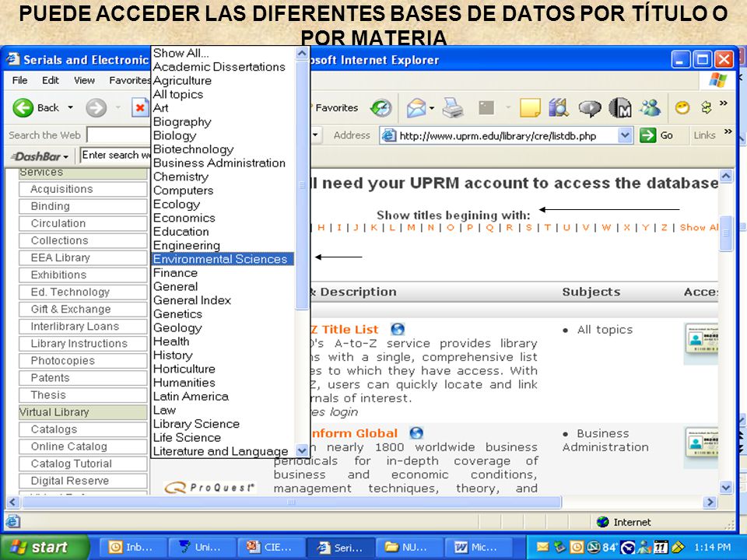Click the green Back arrow button
Image resolution: width=747 pixels, height=560 pixels.
tap(23, 107)
